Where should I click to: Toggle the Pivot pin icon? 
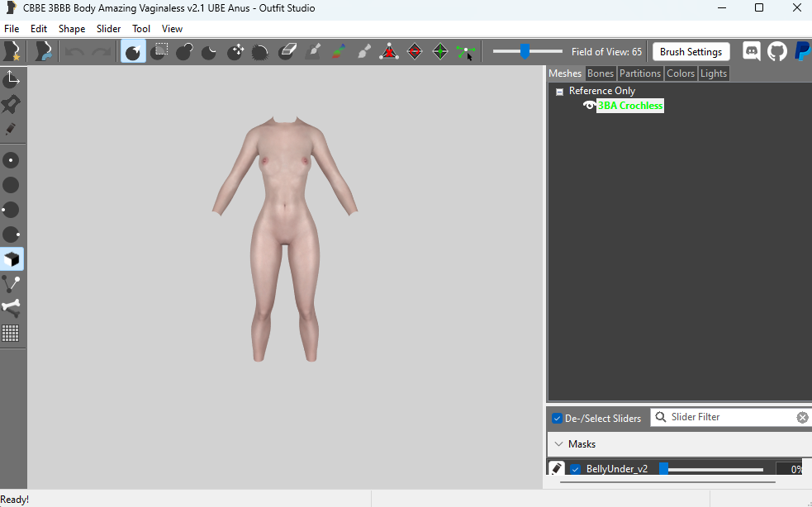click(11, 104)
